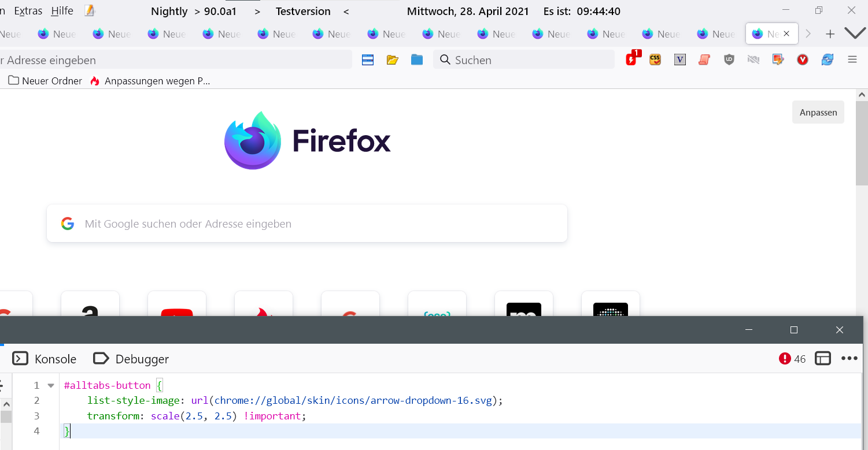868x450 pixels.
Task: Click the blue folder icon in the toolbar
Action: point(417,59)
